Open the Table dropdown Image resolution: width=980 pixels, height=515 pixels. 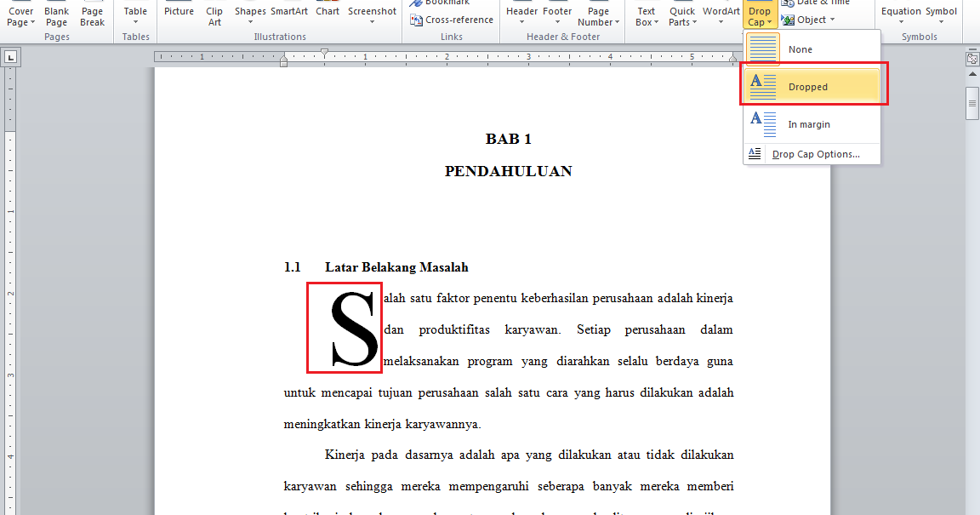coord(135,15)
